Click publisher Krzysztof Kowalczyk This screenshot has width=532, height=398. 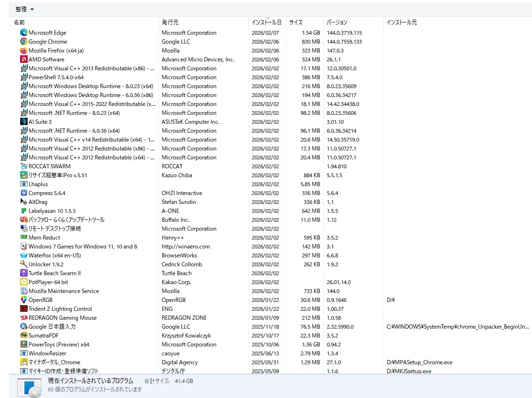(x=186, y=335)
